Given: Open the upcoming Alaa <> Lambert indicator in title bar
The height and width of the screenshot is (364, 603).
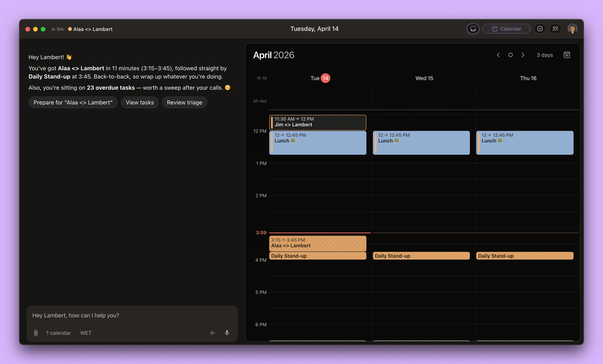Looking at the screenshot, I should pos(90,29).
